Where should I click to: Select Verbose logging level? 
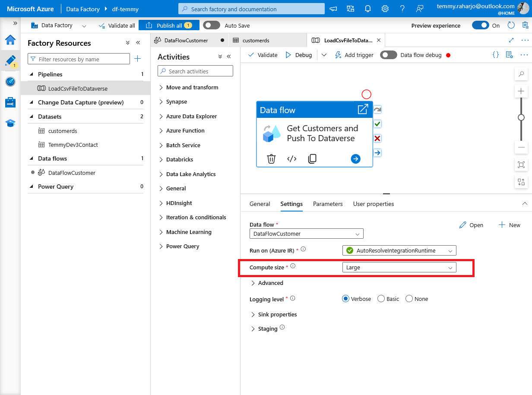(345, 299)
